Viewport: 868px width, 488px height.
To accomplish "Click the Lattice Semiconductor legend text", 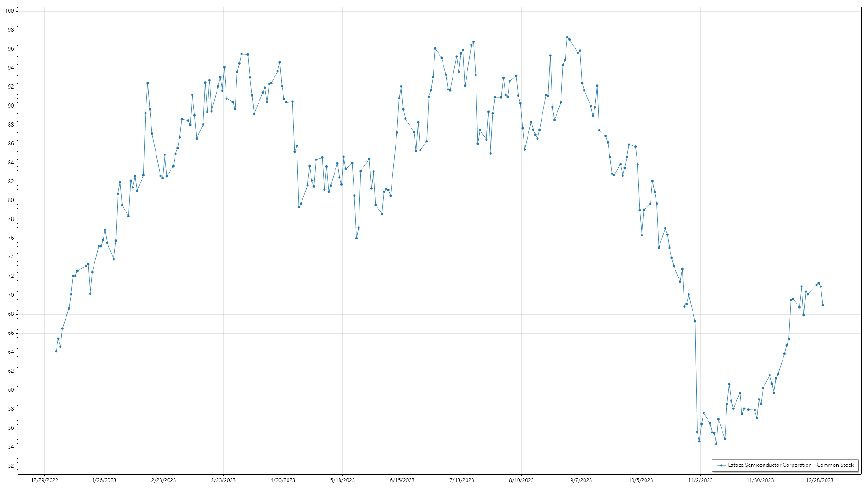I will coord(790,465).
